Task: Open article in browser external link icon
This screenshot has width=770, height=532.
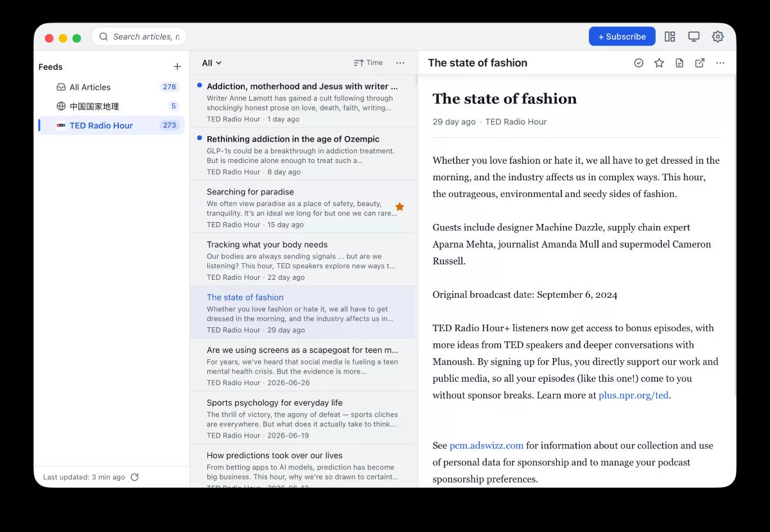Action: click(x=700, y=63)
